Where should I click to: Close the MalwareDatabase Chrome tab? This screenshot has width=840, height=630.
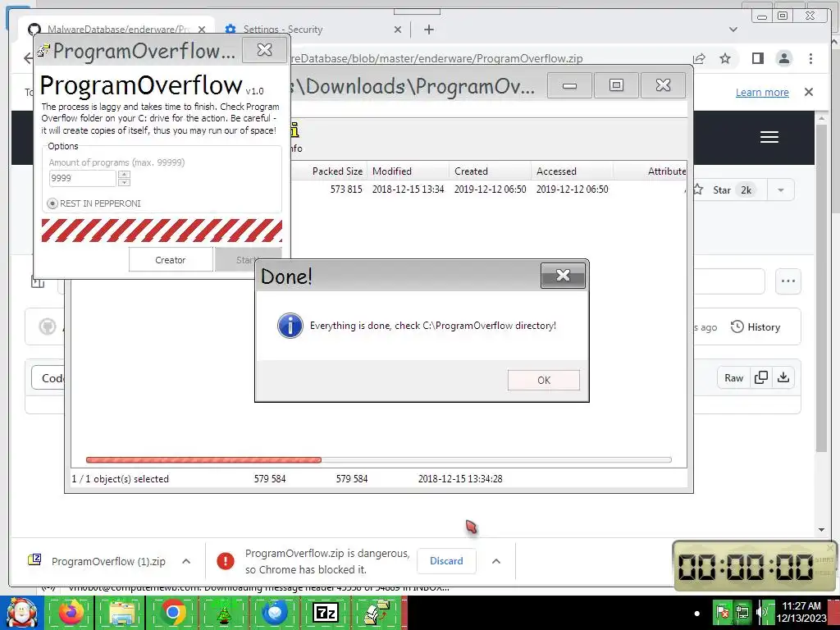[x=202, y=30]
